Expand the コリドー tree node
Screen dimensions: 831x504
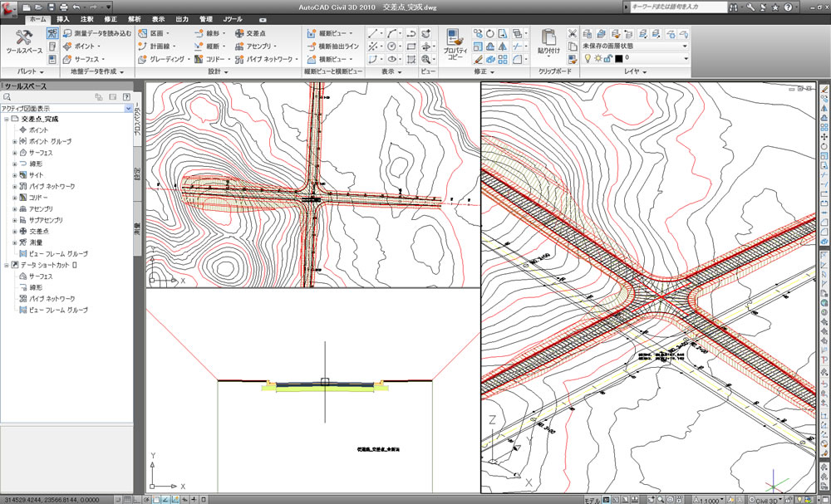coord(15,198)
